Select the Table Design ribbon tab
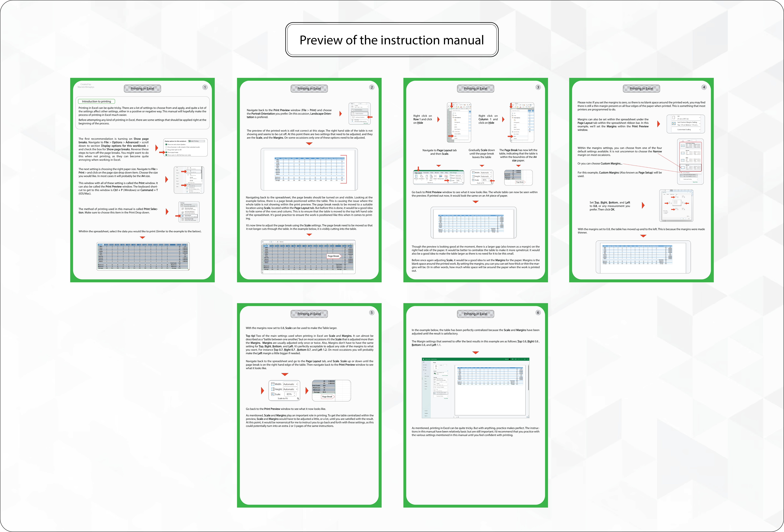Viewport: 784px width, 532px height. click(x=453, y=173)
